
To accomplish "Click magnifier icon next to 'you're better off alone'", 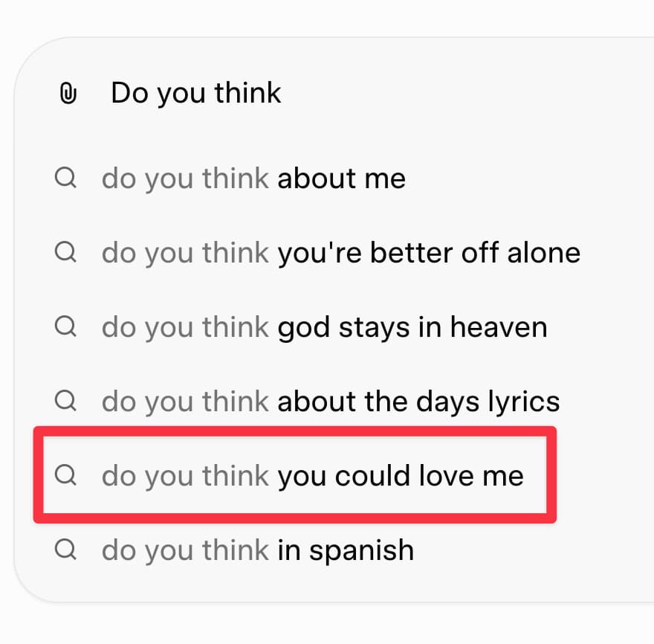I will (66, 252).
